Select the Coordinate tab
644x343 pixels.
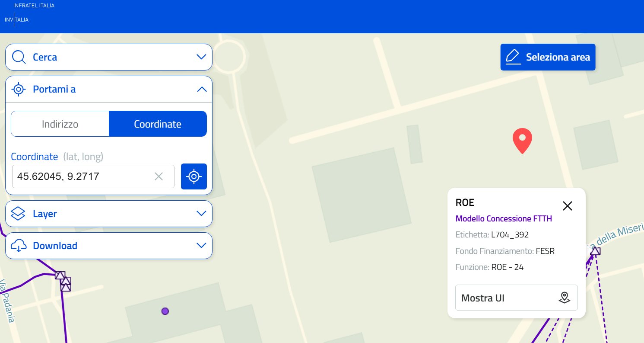click(158, 124)
